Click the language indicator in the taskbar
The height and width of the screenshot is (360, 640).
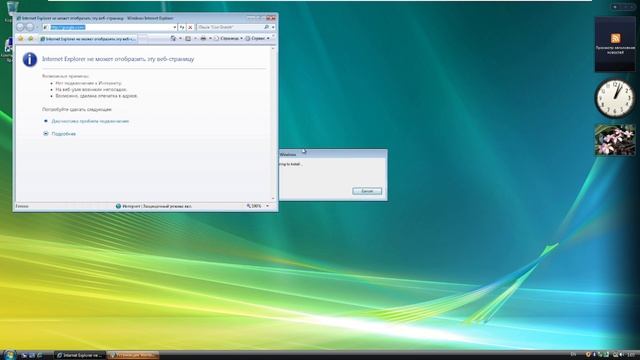573,355
